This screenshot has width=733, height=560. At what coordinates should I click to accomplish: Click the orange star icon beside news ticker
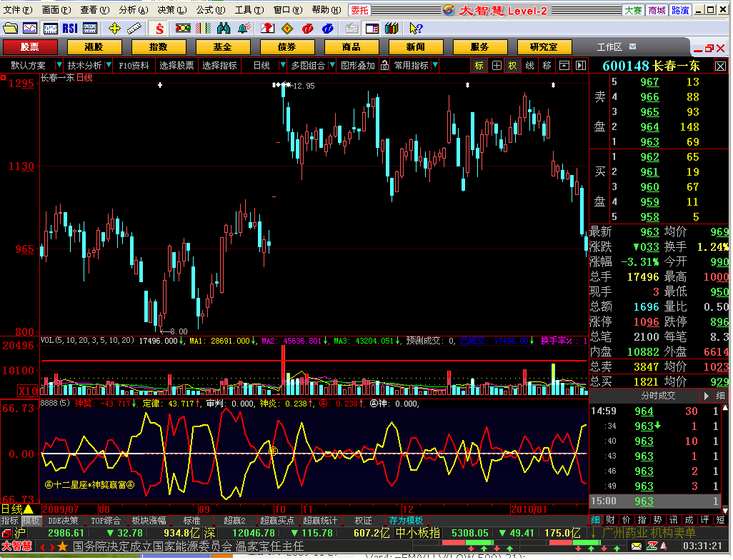tap(63, 546)
